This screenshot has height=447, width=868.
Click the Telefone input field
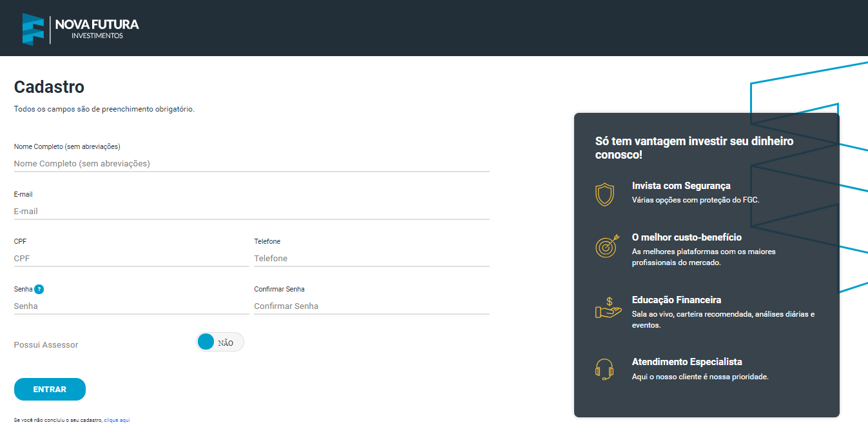coord(371,258)
